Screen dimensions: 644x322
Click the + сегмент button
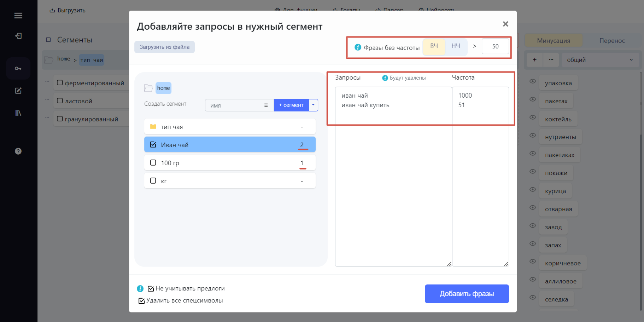291,105
